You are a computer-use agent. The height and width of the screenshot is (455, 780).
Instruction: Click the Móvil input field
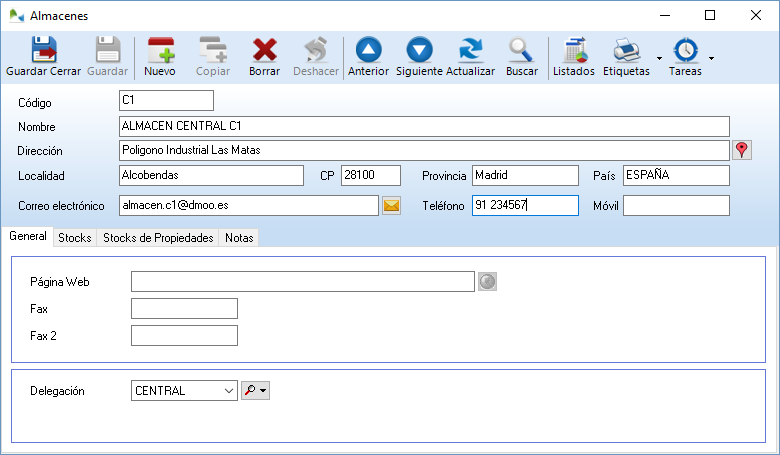click(676, 205)
